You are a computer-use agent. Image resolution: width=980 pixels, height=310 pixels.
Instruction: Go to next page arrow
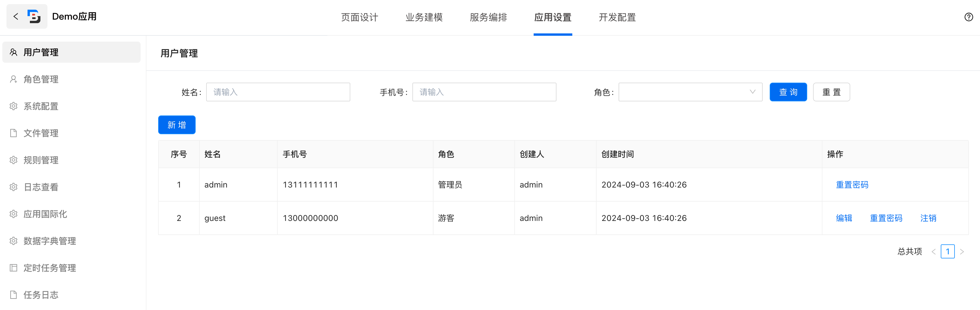962,252
